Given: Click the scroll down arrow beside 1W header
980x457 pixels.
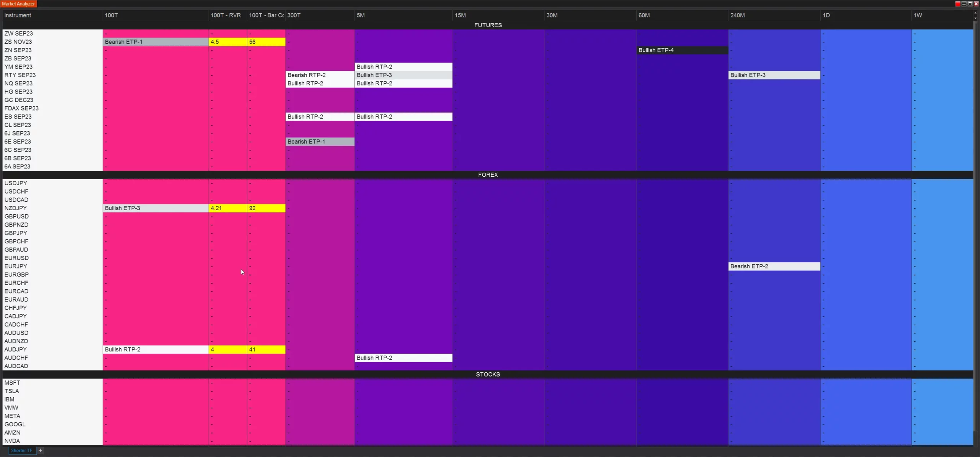Looking at the screenshot, I should click(975, 18).
